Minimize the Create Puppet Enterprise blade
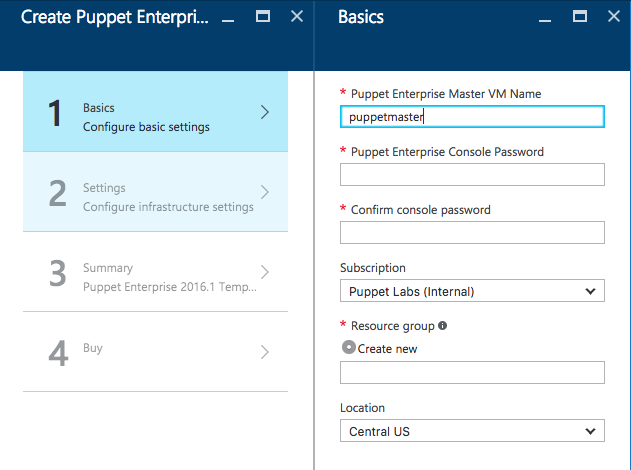This screenshot has height=470, width=631. coord(229,17)
